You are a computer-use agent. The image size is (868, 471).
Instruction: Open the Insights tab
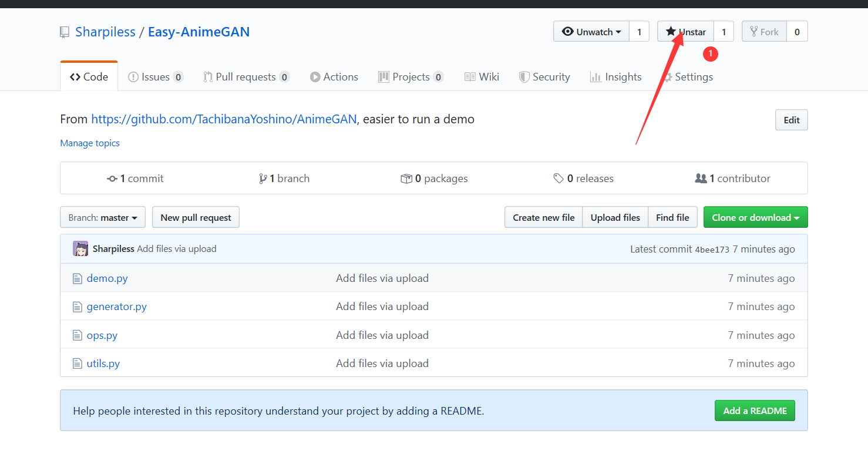point(615,77)
